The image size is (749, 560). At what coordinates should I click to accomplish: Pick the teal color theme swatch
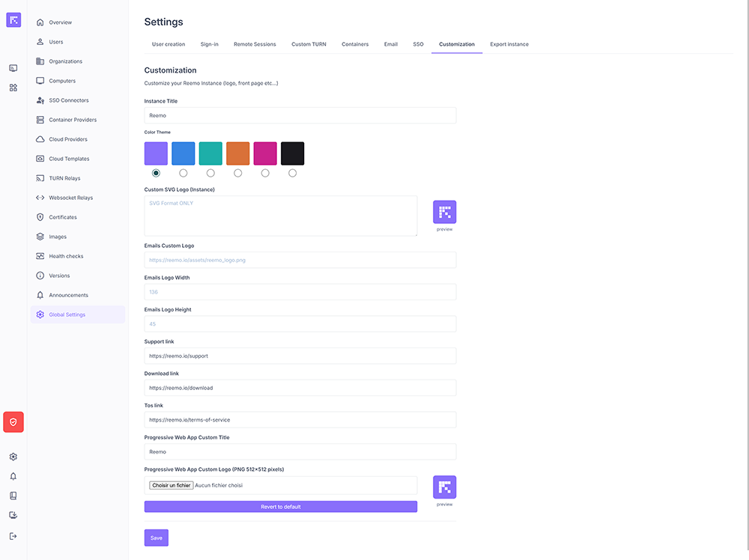(210, 153)
